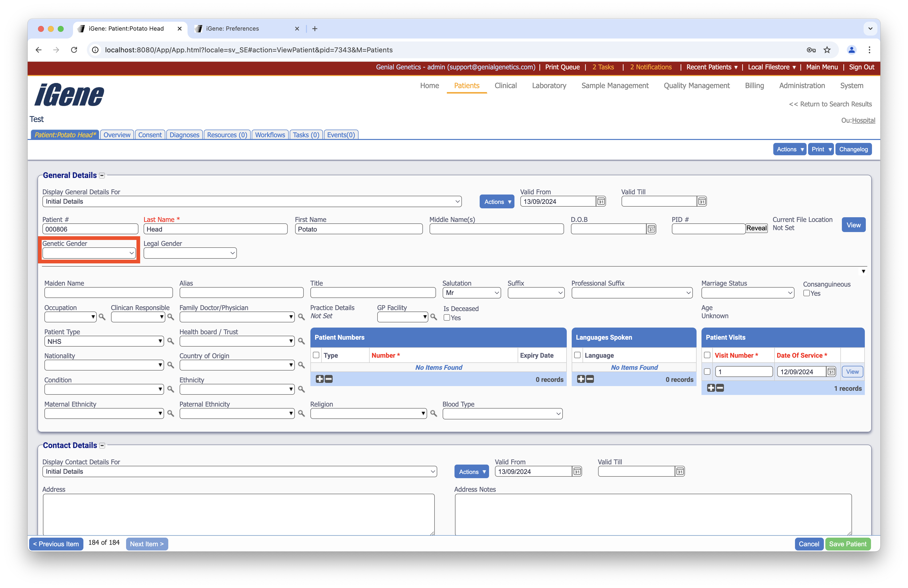Collapse the General Details section
The image size is (908, 588).
(102, 176)
